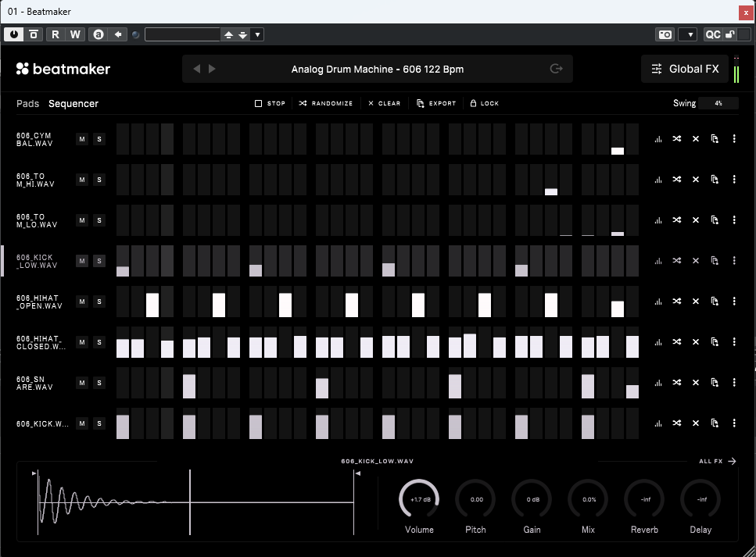Export the 606_SNARE.WAV row

pos(715,382)
